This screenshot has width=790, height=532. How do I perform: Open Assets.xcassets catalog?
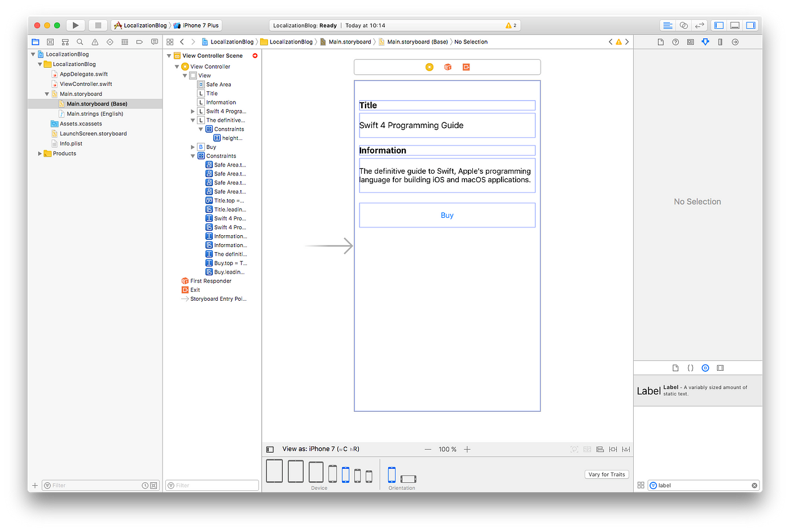tap(81, 124)
